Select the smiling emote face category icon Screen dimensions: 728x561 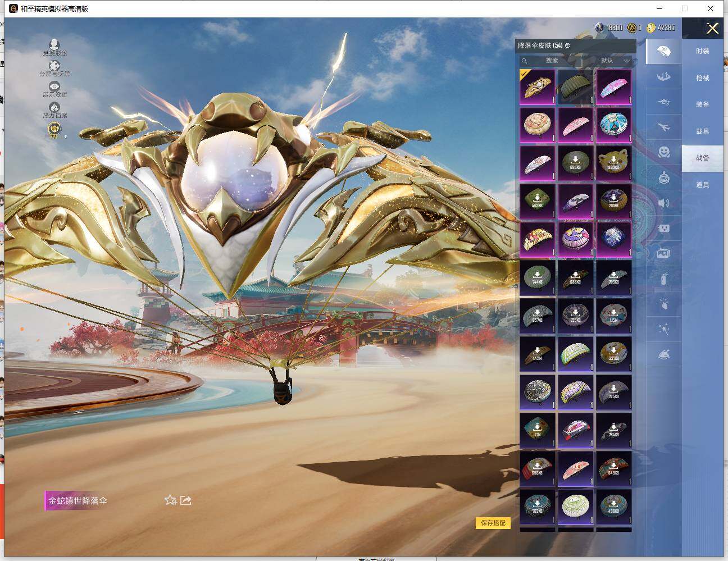click(x=663, y=152)
